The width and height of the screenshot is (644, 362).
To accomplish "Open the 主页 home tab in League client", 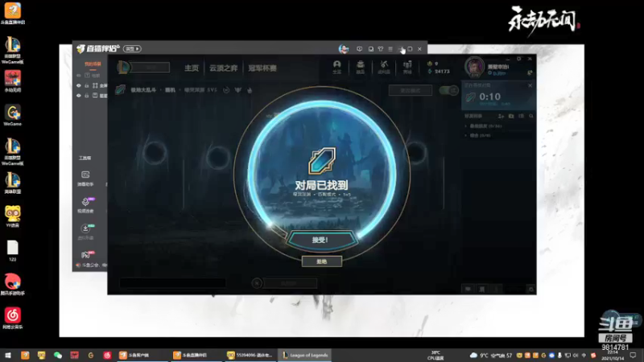I will 192,68.
